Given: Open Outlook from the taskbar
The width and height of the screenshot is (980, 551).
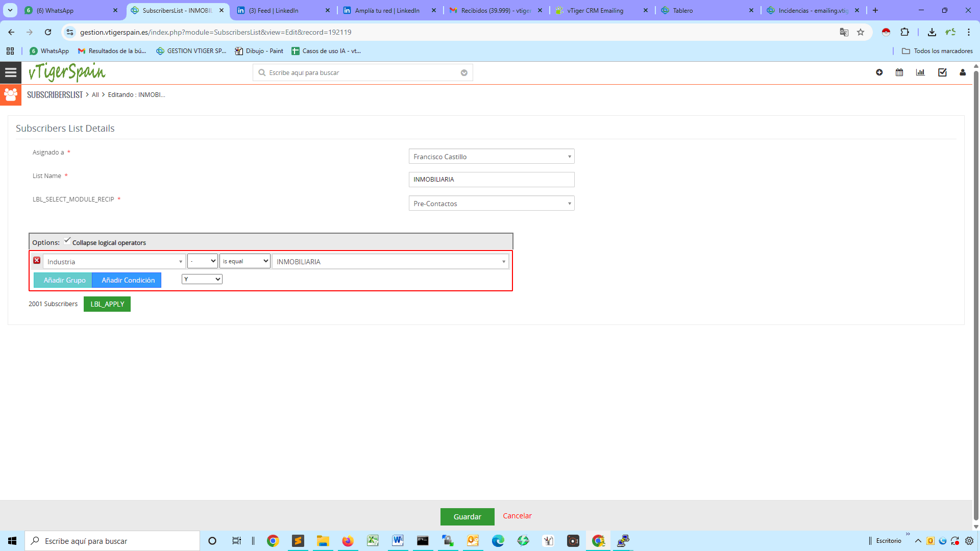Looking at the screenshot, I should [473, 540].
